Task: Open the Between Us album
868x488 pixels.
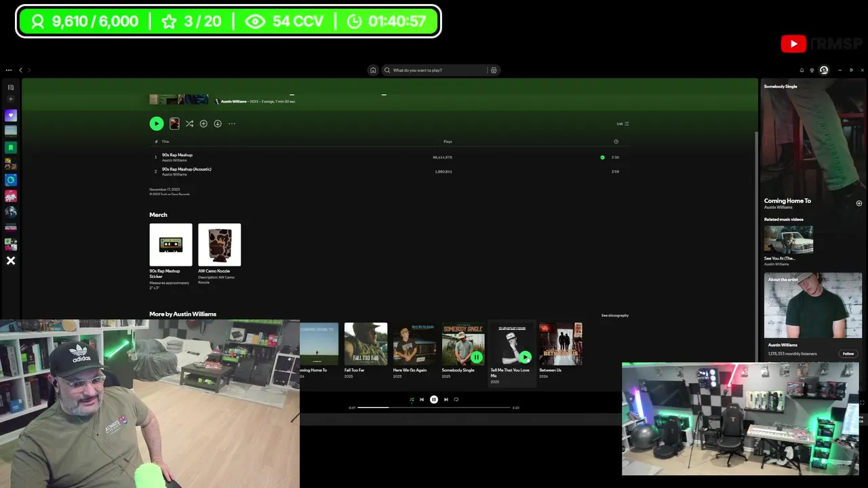Action: click(x=560, y=350)
